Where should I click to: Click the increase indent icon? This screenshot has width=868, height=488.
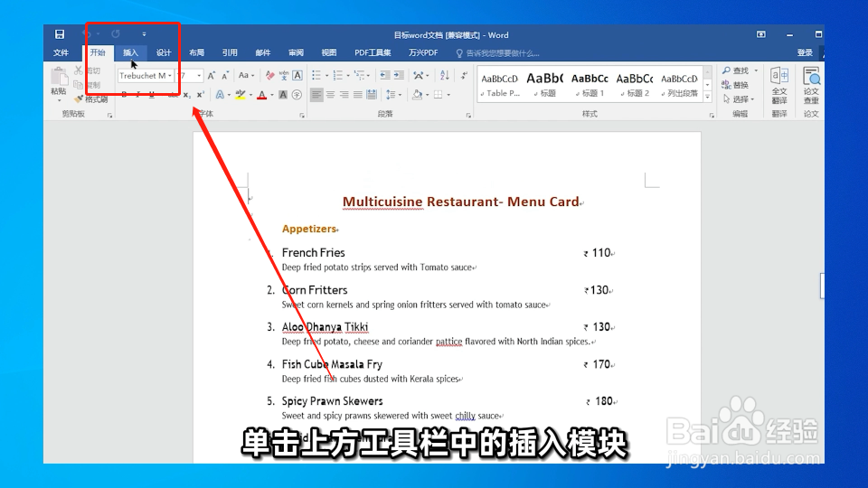(399, 75)
